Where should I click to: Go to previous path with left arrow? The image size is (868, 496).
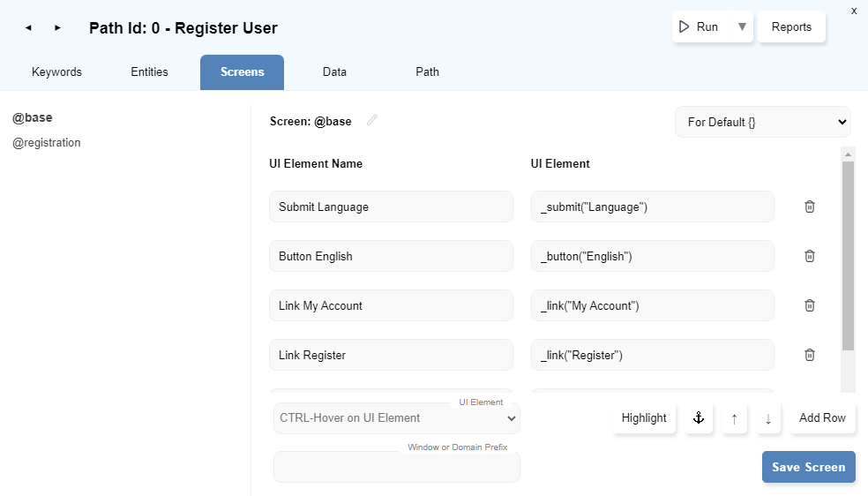[x=28, y=28]
